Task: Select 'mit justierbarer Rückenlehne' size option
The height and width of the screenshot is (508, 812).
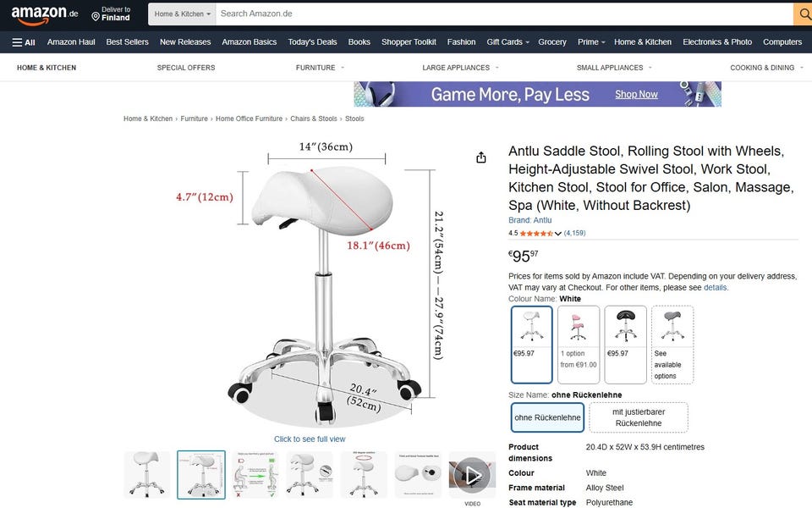Action: pos(639,417)
